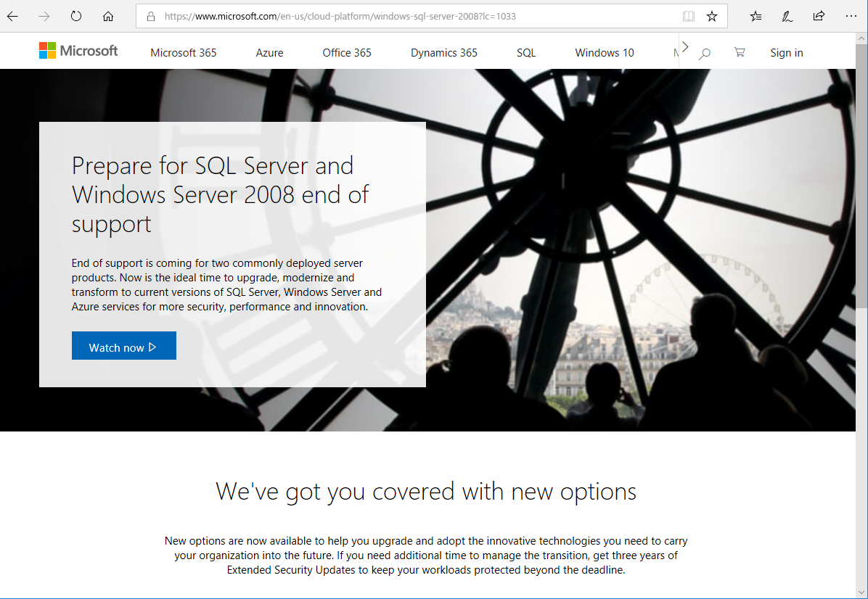The image size is (868, 599).
Task: Open the Hub favorites list icon
Action: [x=756, y=16]
